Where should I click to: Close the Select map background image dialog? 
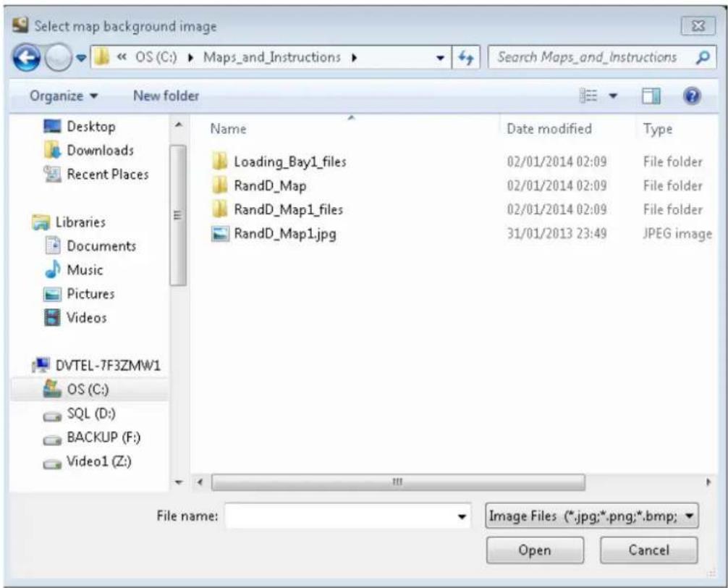(x=698, y=26)
